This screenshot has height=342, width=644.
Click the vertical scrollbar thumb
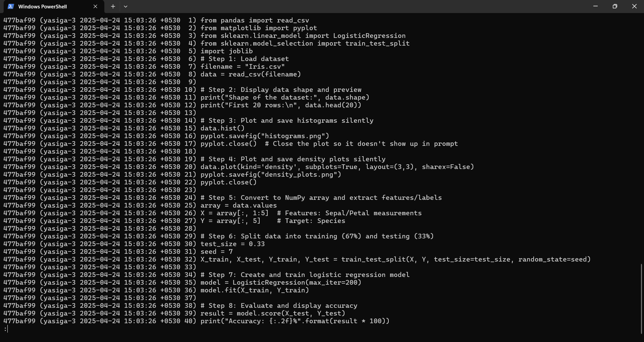coord(641,298)
